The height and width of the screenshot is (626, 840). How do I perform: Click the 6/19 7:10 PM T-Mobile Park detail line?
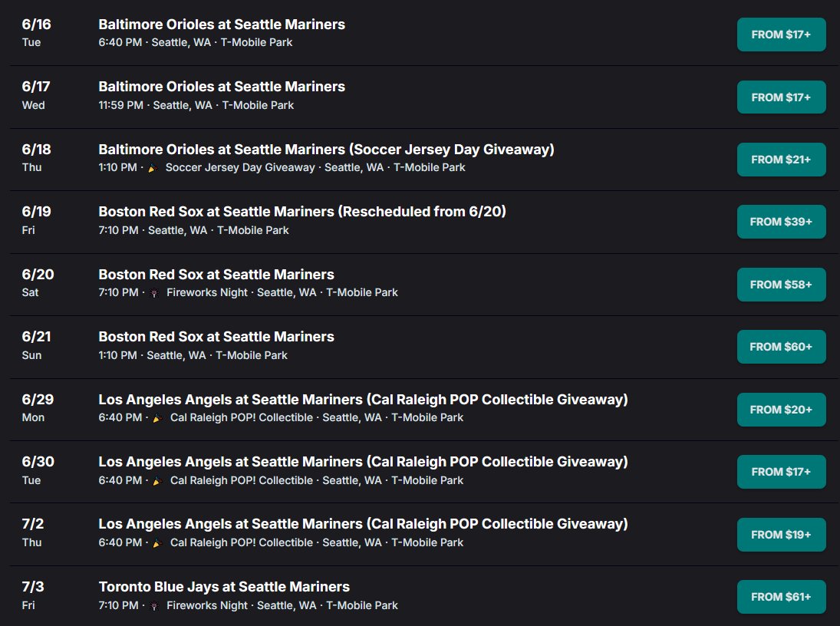click(x=193, y=230)
